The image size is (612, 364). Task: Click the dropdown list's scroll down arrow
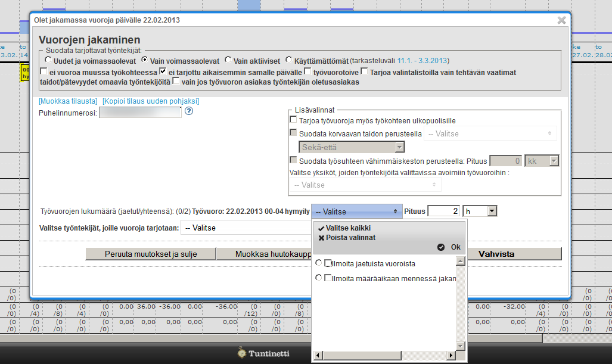click(459, 346)
